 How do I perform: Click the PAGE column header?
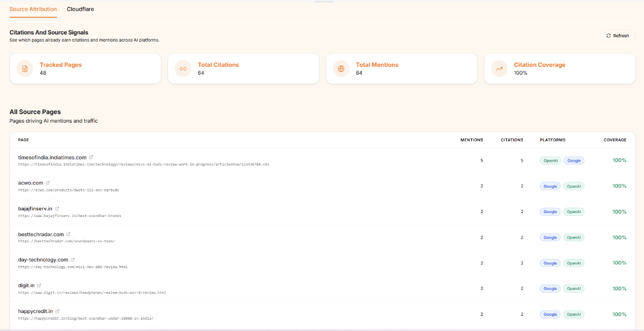pos(23,140)
